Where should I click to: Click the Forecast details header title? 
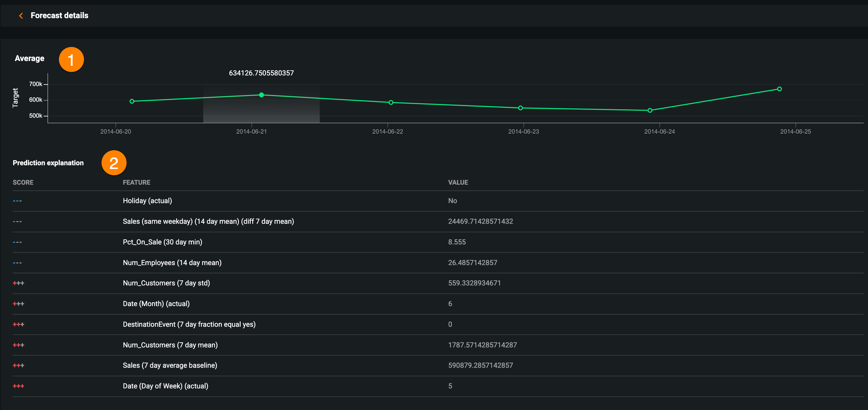59,15
